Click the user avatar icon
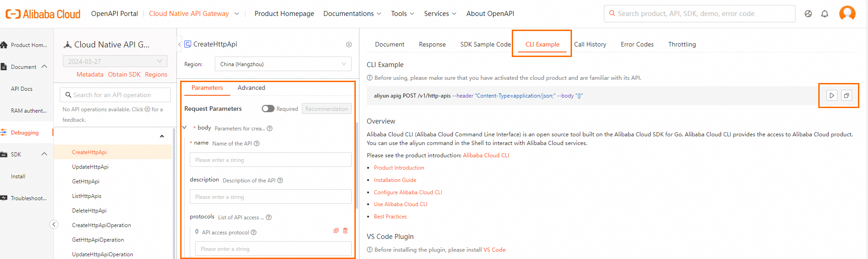Screen dimensions: 868x259 click(x=847, y=13)
